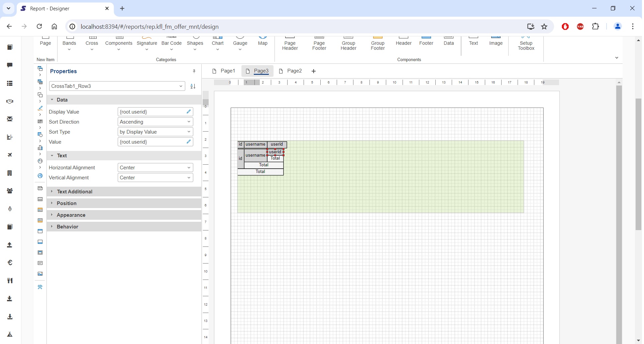Select the Report - Designer browser tab

65,9
